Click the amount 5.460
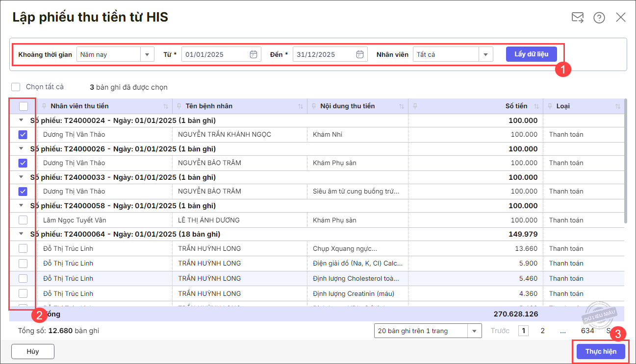 click(528, 278)
